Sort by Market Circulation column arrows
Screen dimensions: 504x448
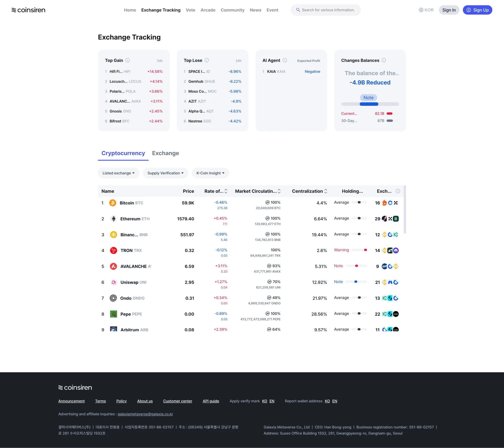pyautogui.click(x=279, y=191)
